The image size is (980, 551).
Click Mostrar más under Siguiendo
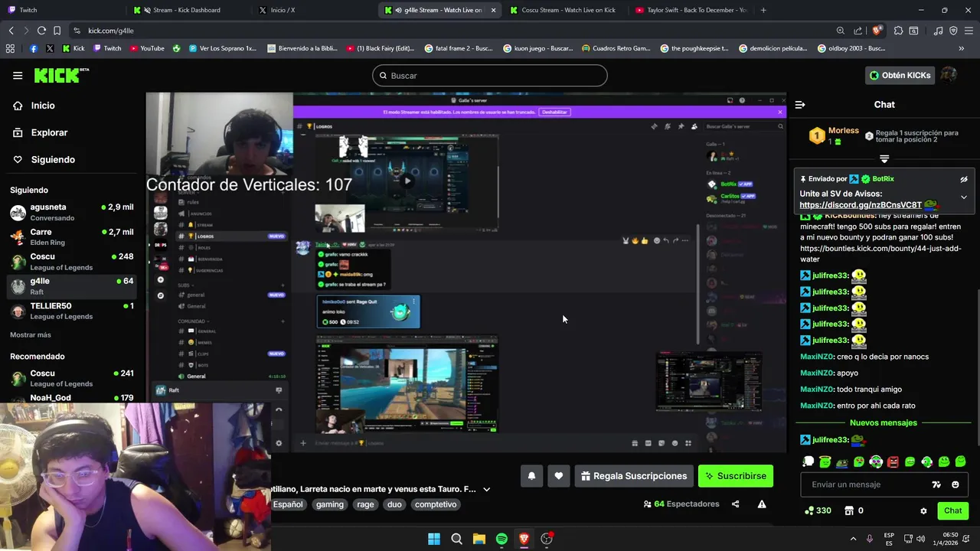(x=31, y=335)
